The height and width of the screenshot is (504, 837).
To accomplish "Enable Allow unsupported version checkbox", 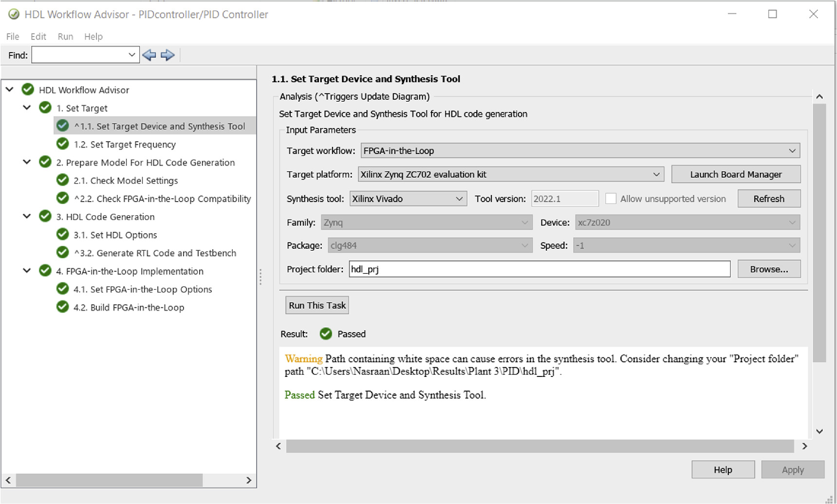I will (611, 199).
